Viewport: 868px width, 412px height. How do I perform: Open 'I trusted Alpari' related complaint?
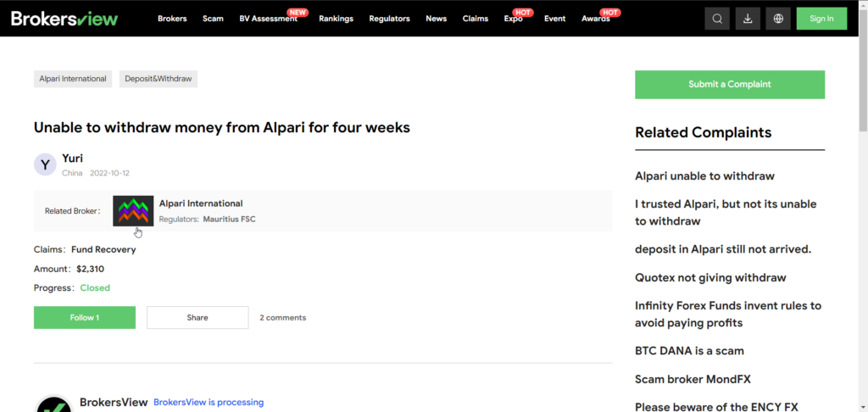726,213
